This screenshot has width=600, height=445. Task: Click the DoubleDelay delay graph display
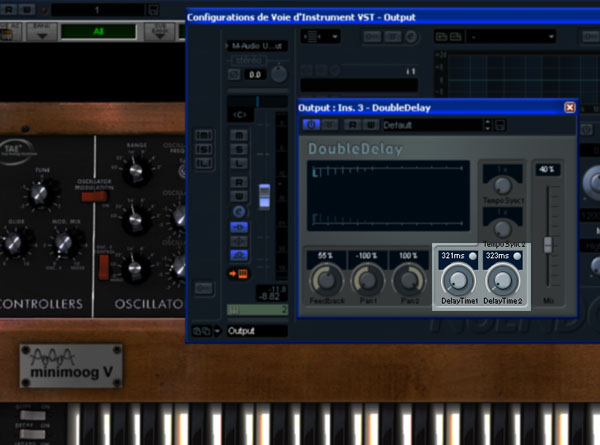(388, 196)
